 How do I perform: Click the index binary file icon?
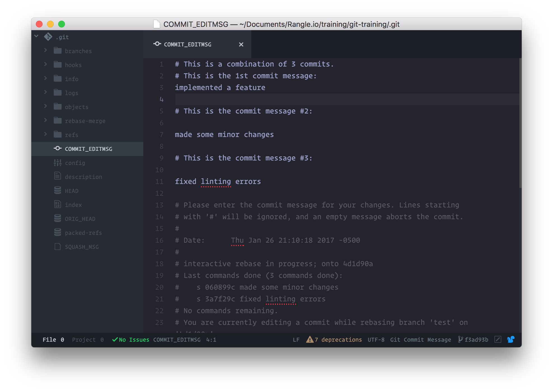pos(57,205)
